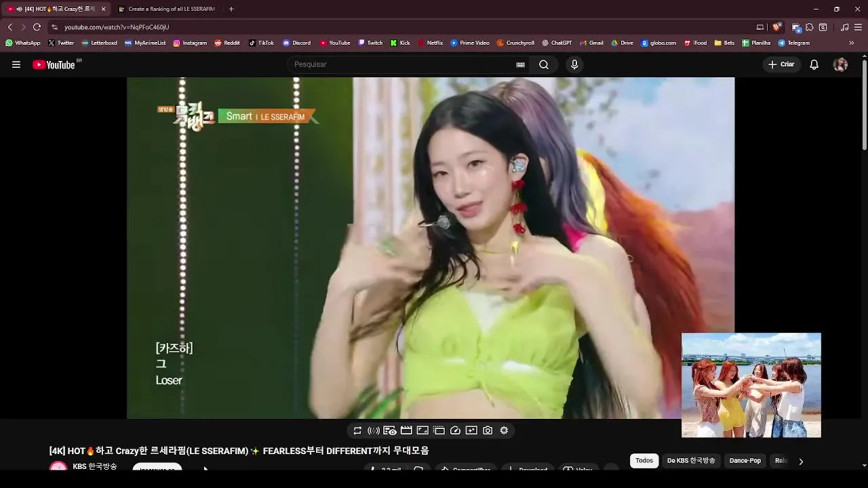This screenshot has height=488, width=868.
Task: Open the KBS 한국방송 channel link
Action: pos(95,466)
